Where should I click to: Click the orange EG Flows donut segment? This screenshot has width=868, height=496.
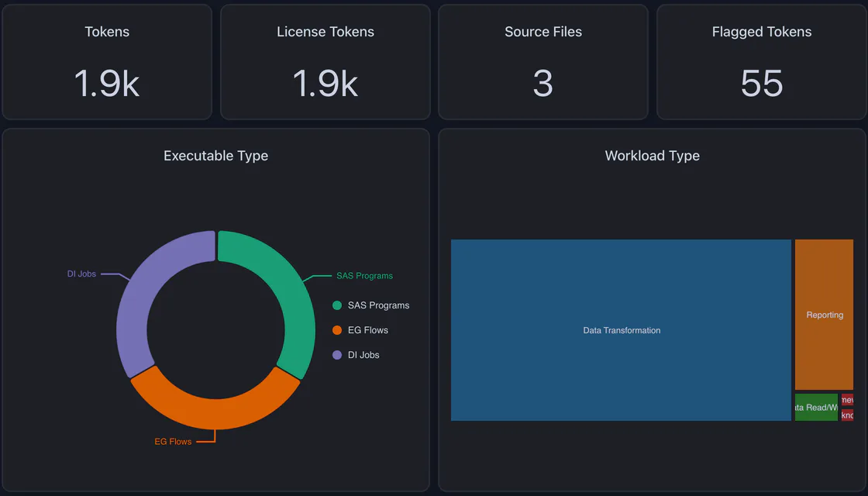(215, 412)
